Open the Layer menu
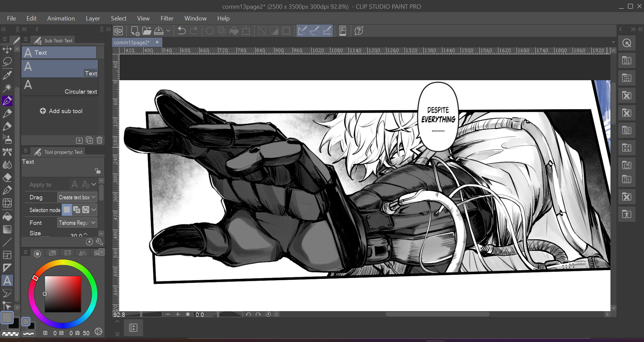Screen dimensions: 644x342 (93, 18)
